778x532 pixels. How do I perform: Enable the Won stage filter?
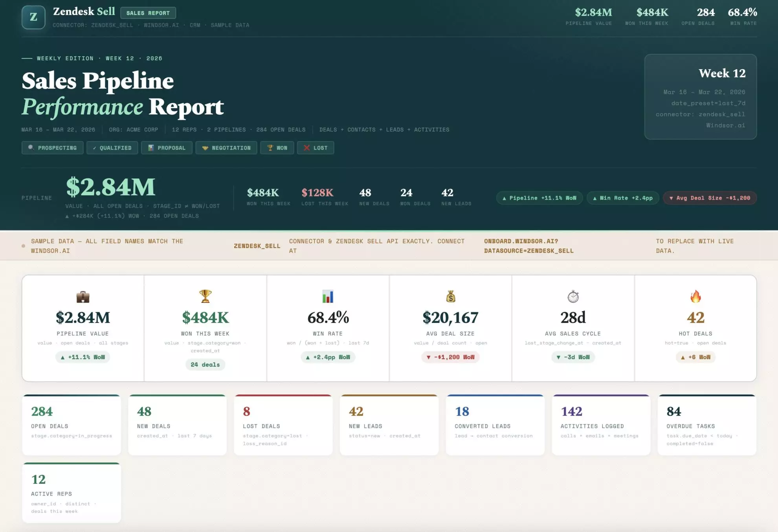tap(277, 148)
